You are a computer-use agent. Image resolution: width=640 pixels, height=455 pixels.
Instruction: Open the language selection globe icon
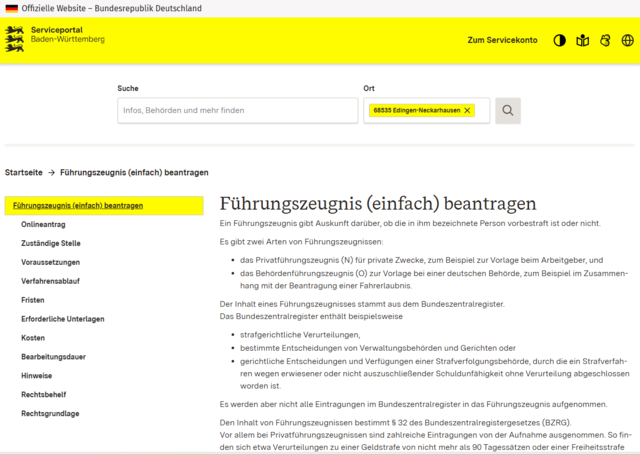628,41
